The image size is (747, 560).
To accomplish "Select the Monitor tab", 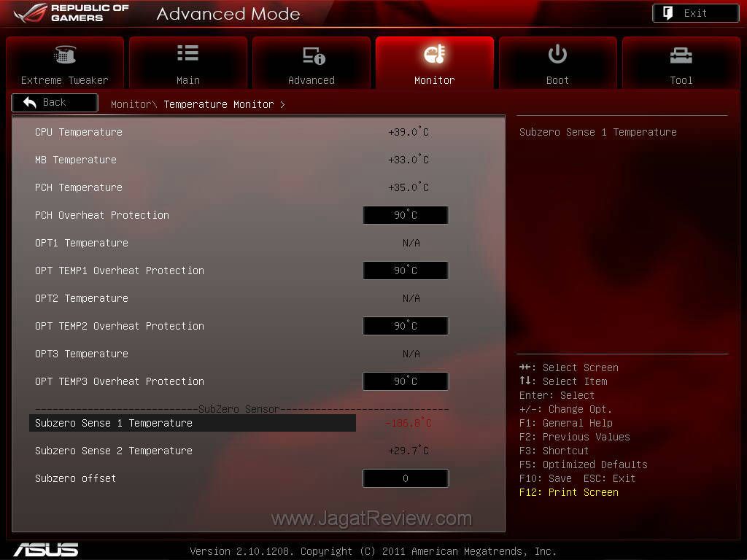I will pos(435,63).
